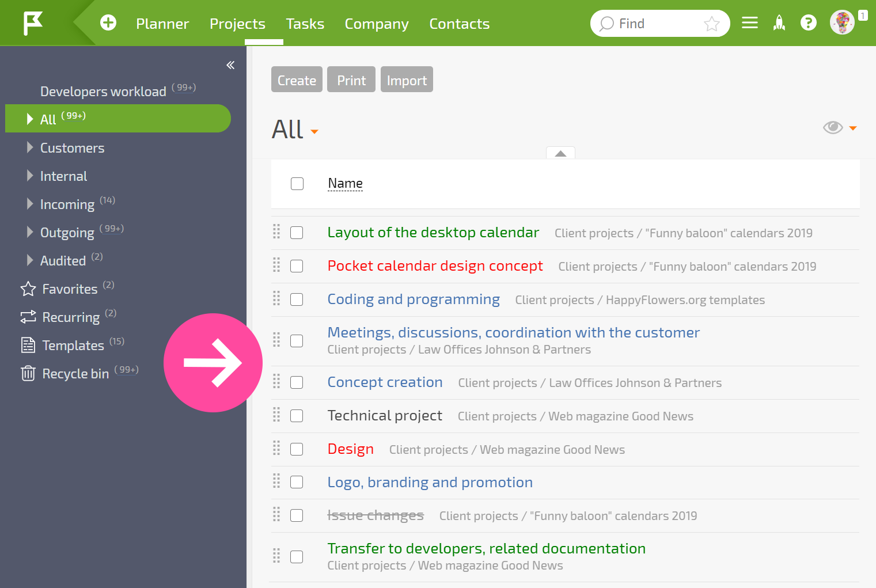Expand the Audited filter group

point(30,260)
